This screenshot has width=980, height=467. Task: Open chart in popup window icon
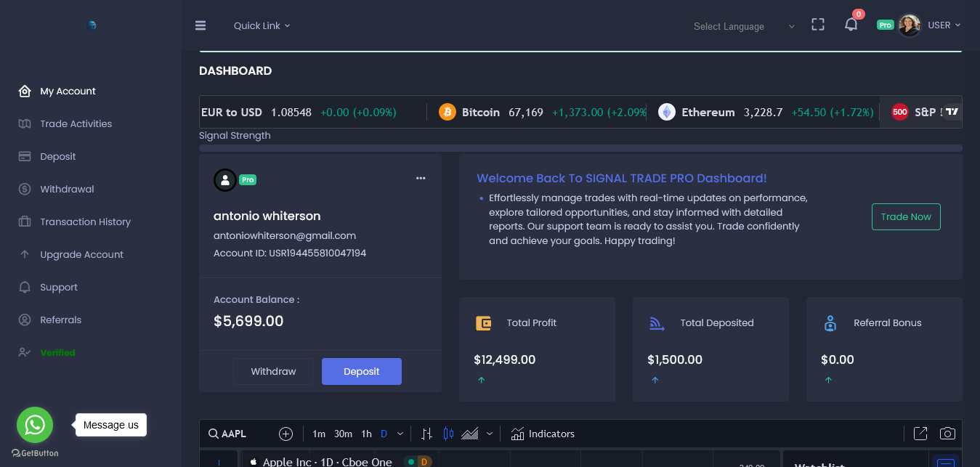pos(920,434)
